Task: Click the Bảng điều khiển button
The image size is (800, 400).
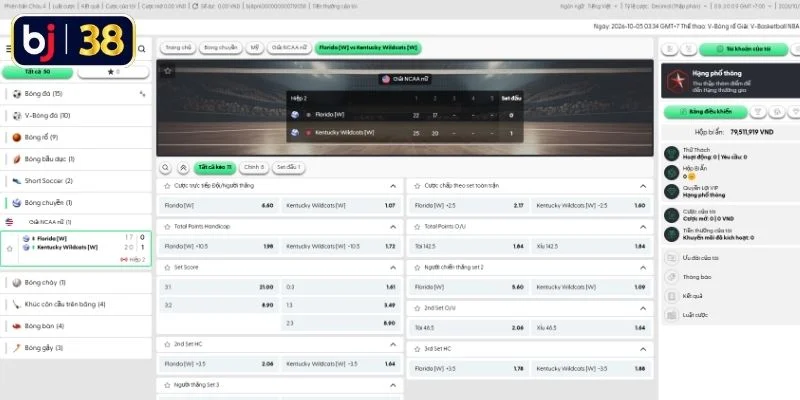Action: [705, 112]
